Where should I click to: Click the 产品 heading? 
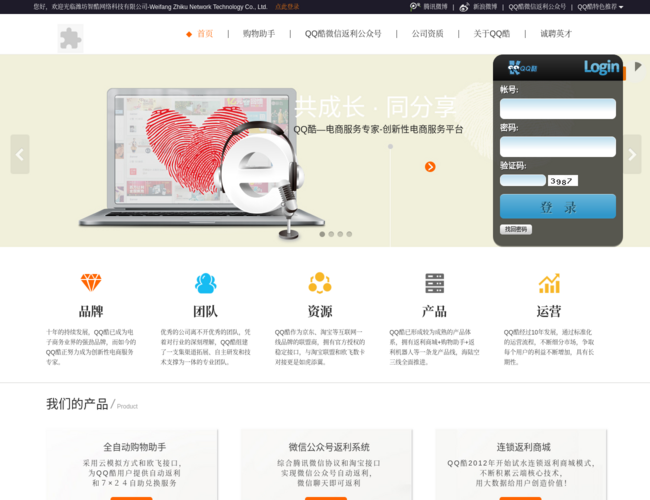point(434,311)
